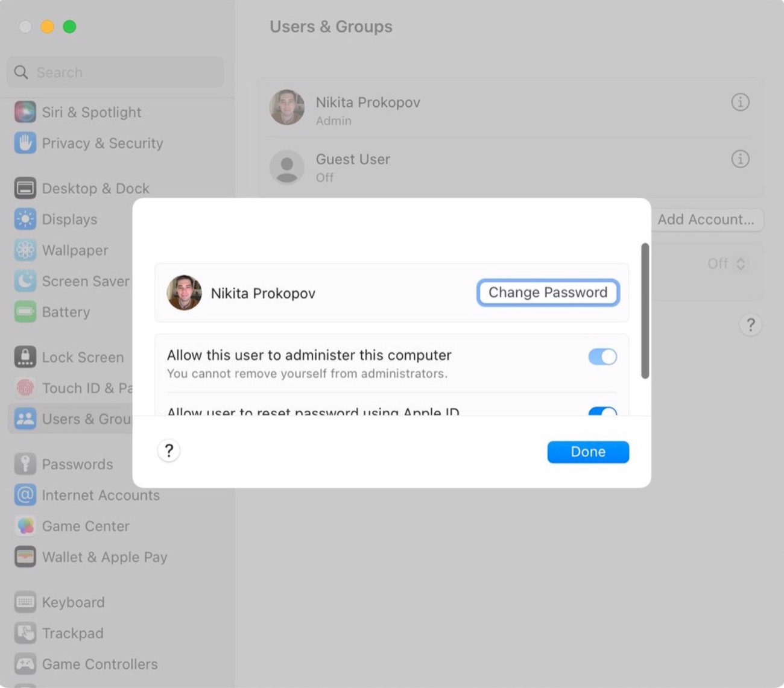
Task: Select the Battery icon in sidebar
Action: click(25, 312)
